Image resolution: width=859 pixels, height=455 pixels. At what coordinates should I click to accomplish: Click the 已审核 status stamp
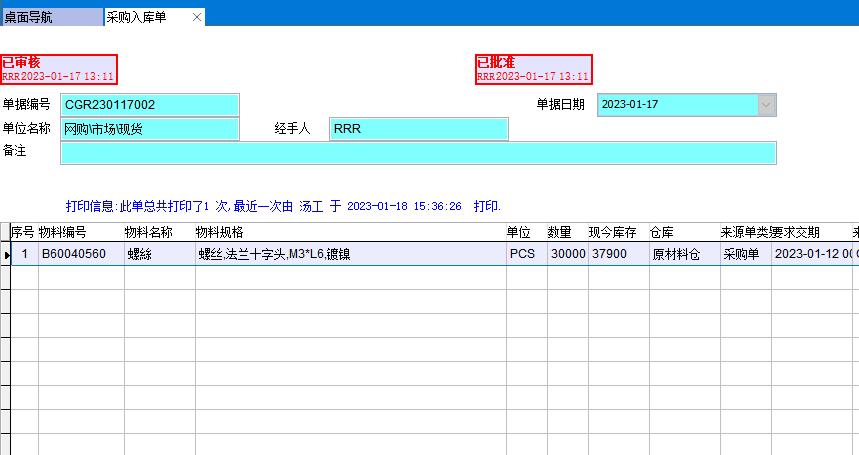[59, 69]
